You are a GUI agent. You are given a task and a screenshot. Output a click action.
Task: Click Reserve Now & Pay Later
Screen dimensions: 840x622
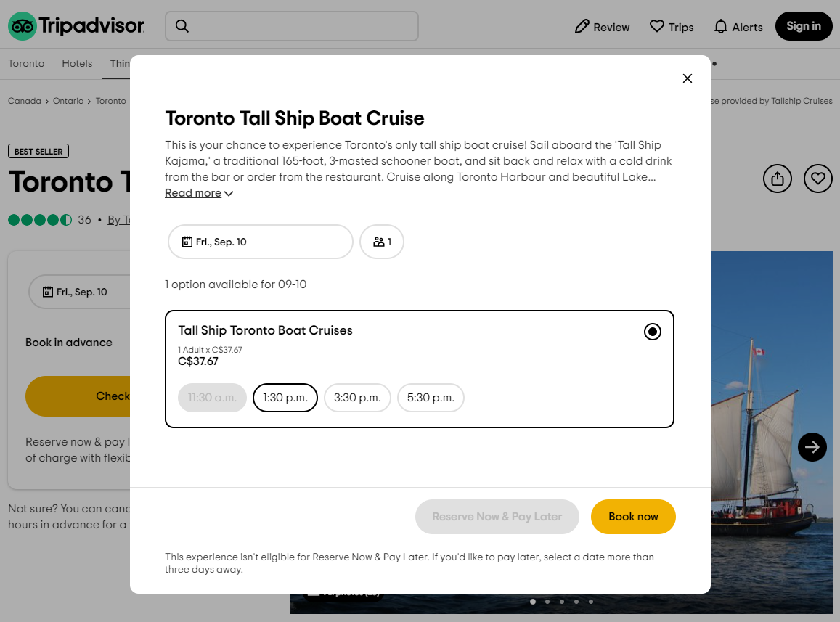pyautogui.click(x=497, y=517)
